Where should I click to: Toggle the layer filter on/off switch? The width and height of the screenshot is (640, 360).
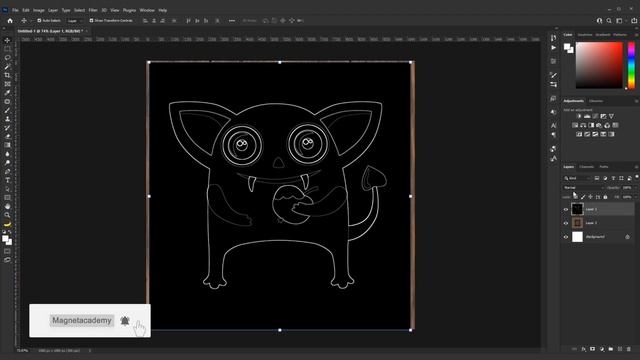click(x=637, y=177)
